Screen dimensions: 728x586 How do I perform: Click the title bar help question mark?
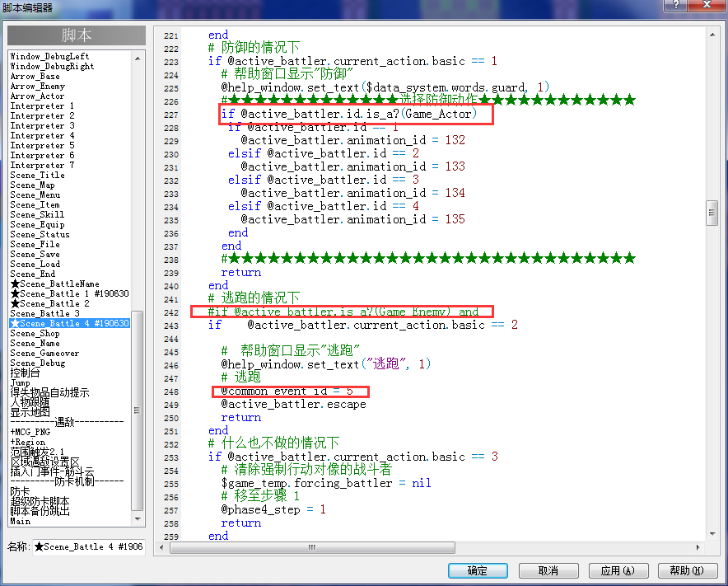676,5
